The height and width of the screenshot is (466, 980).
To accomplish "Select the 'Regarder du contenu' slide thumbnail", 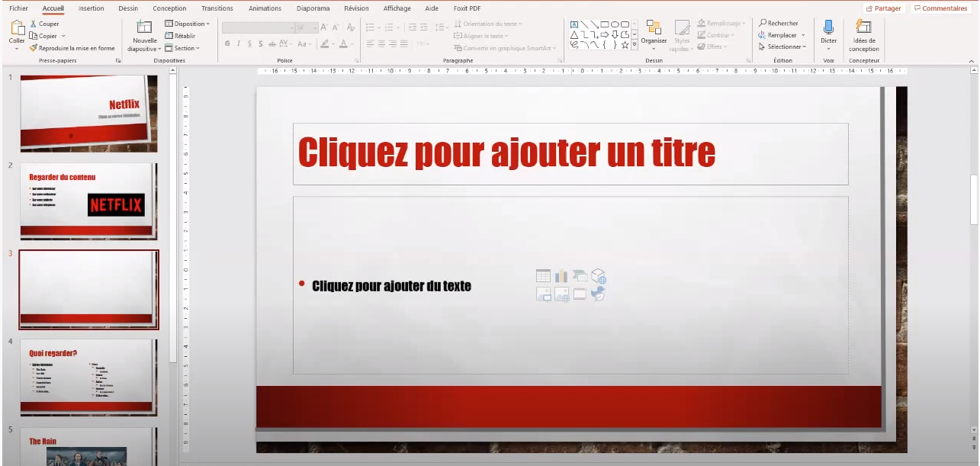I will click(88, 201).
